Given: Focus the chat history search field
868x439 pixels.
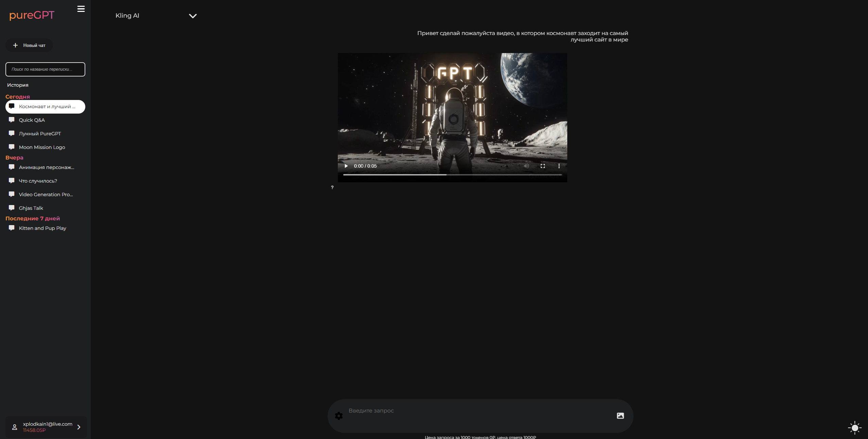Looking at the screenshot, I should [x=45, y=69].
